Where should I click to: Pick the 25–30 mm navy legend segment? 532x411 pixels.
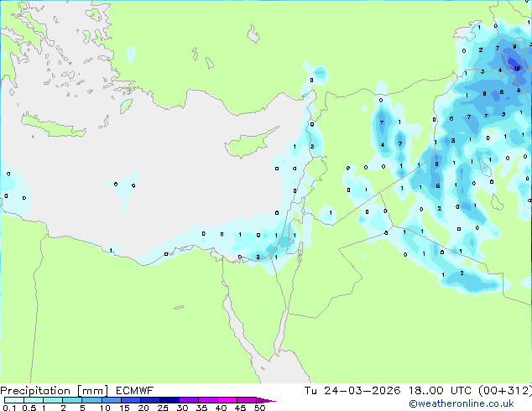click(169, 400)
